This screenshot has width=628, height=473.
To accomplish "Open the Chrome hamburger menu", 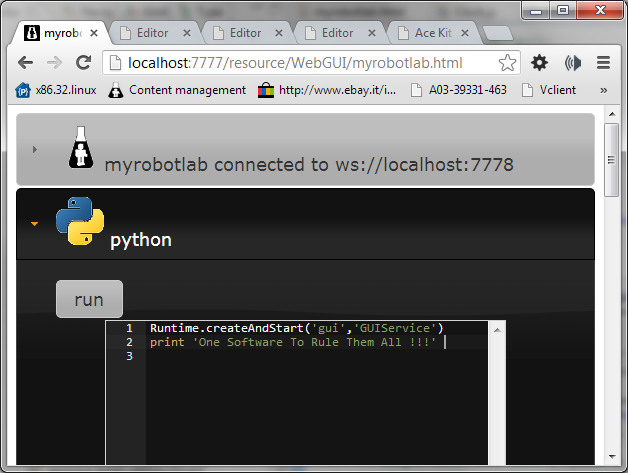I will pos(603,63).
